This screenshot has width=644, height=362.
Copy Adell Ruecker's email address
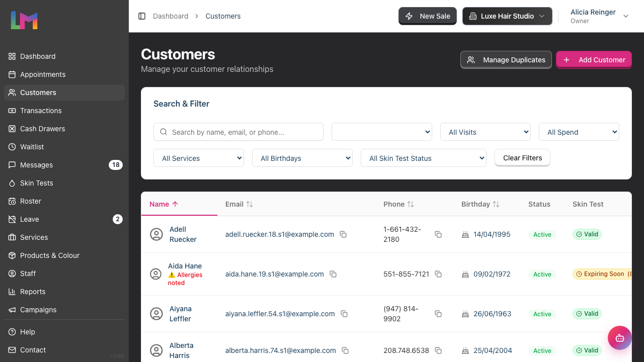coord(343,234)
